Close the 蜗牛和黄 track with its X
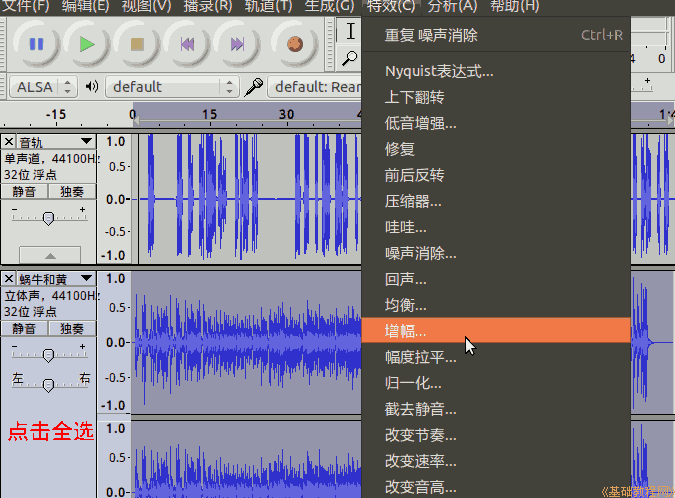 pyautogui.click(x=9, y=278)
